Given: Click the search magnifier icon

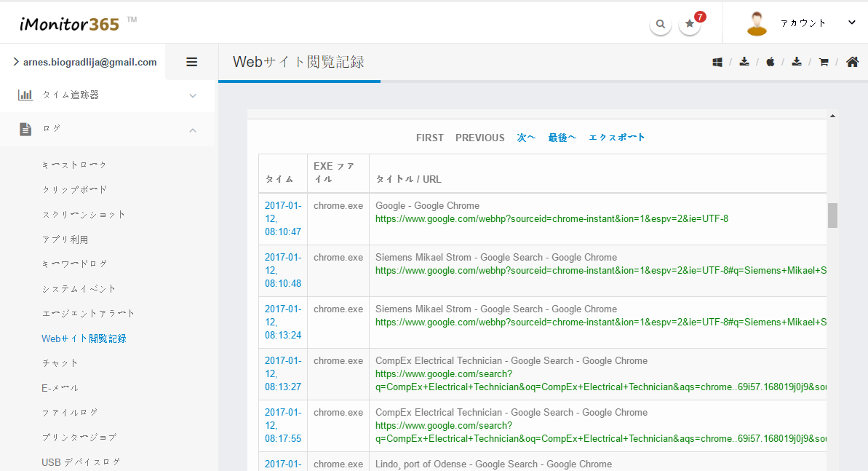Looking at the screenshot, I should [661, 24].
